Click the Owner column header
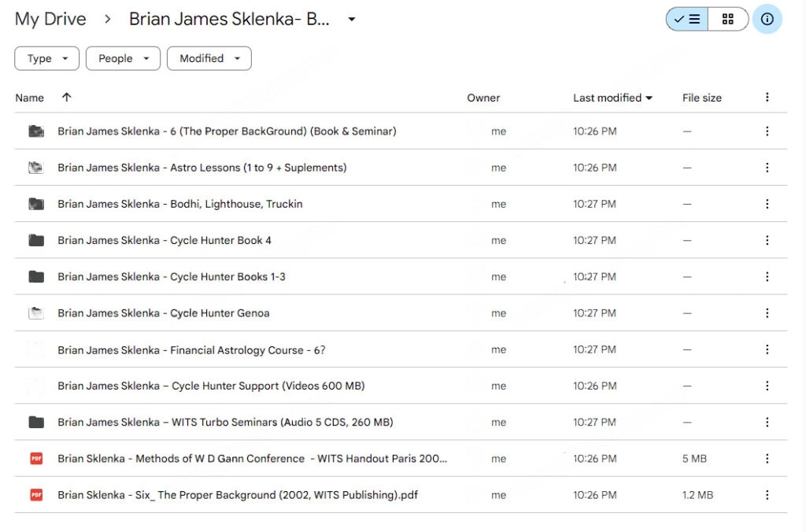The height and width of the screenshot is (532, 806). [483, 98]
